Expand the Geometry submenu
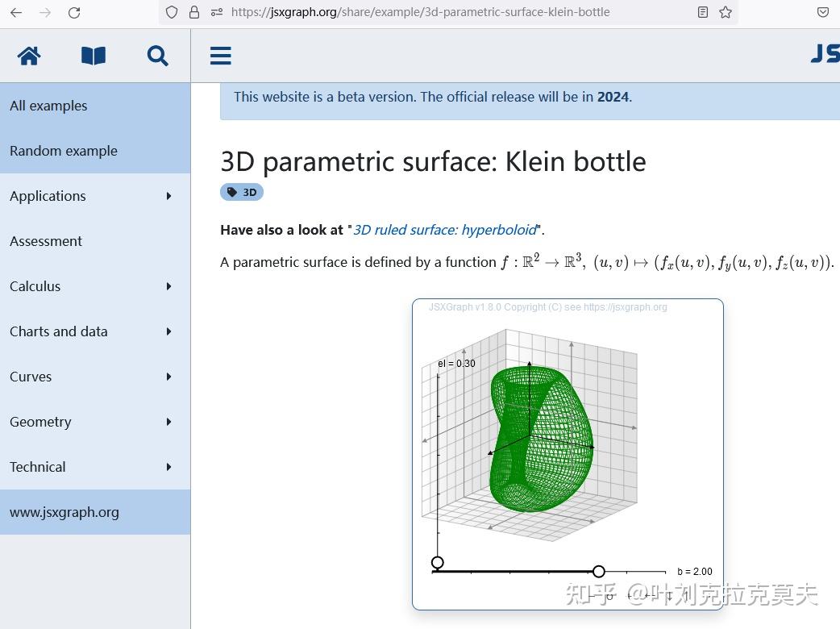Screen dimensions: 840x629 click(40, 422)
